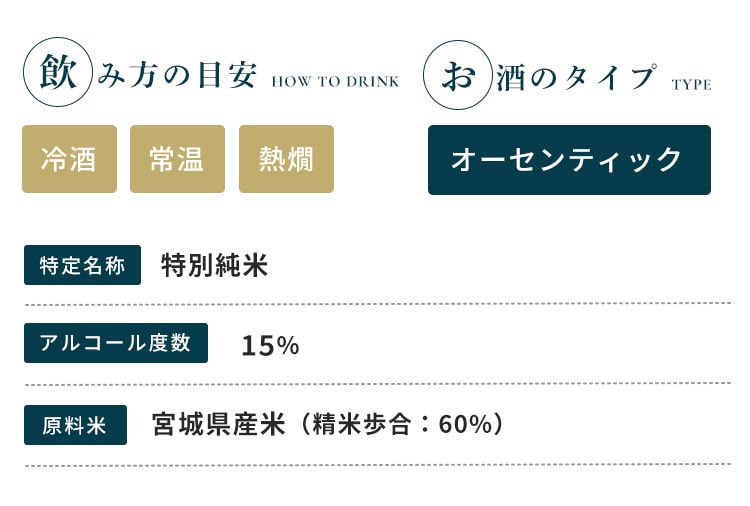
Task: Click the オーセンティック type button
Action: 569,160
